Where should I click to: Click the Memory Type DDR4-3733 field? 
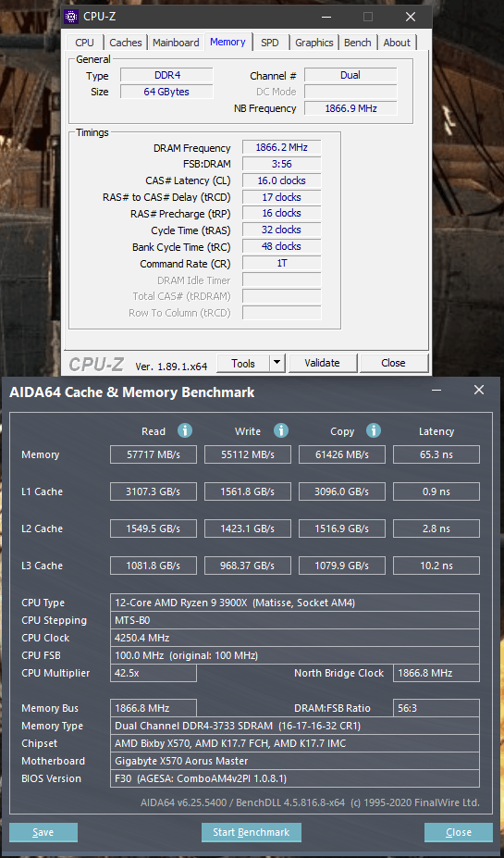coord(295,726)
